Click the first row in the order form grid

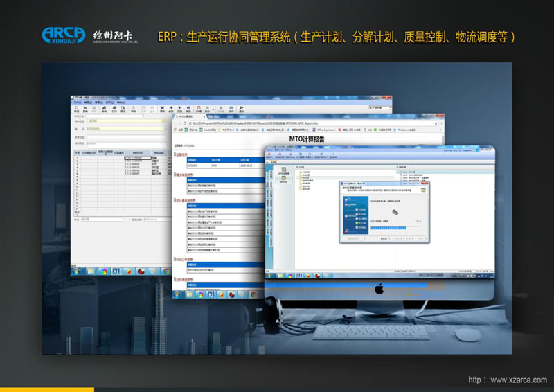[118, 158]
